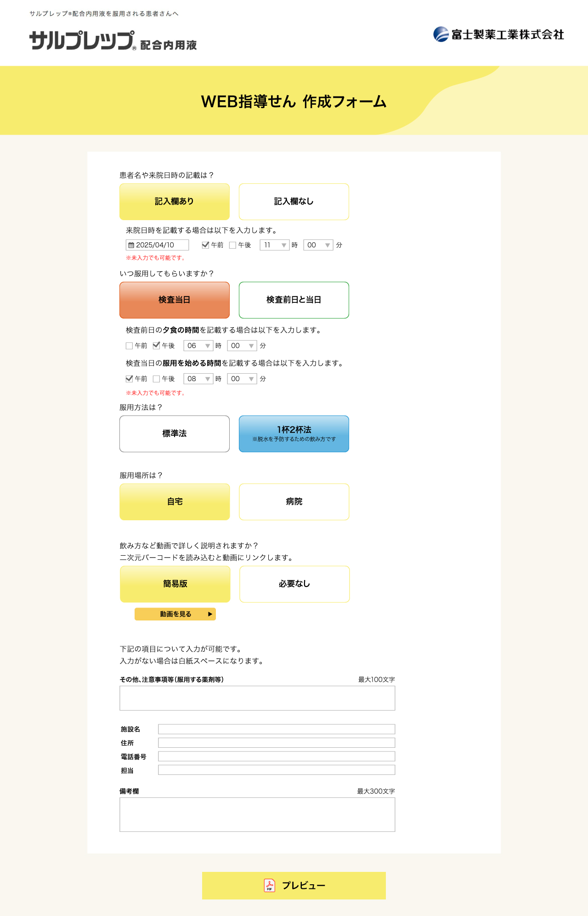Click the 服用場所は？ question text
This screenshot has height=916, width=588.
(141, 475)
